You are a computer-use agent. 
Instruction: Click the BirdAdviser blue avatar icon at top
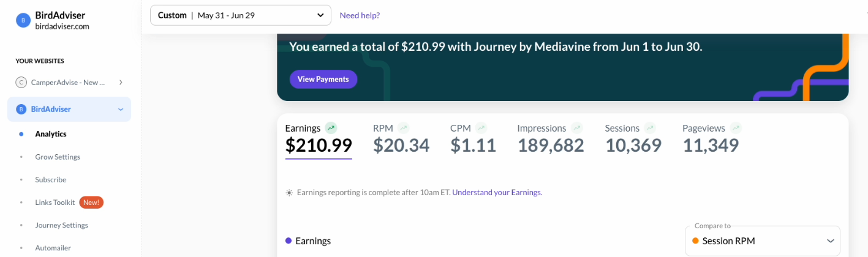click(23, 20)
